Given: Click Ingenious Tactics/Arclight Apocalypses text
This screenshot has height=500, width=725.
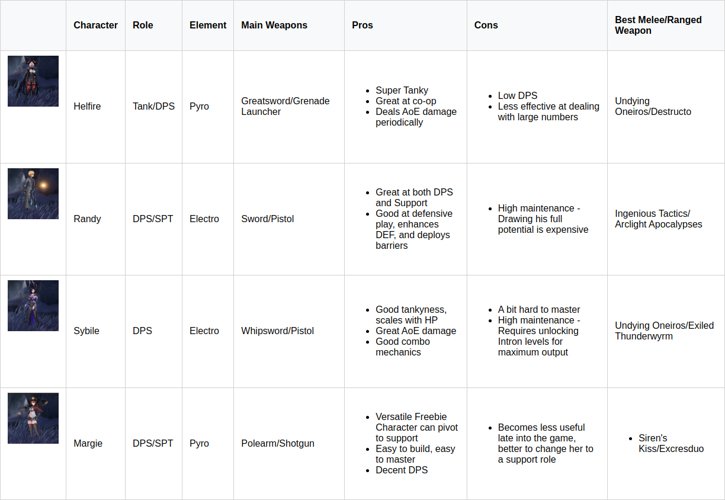Looking at the screenshot, I should (x=658, y=218).
